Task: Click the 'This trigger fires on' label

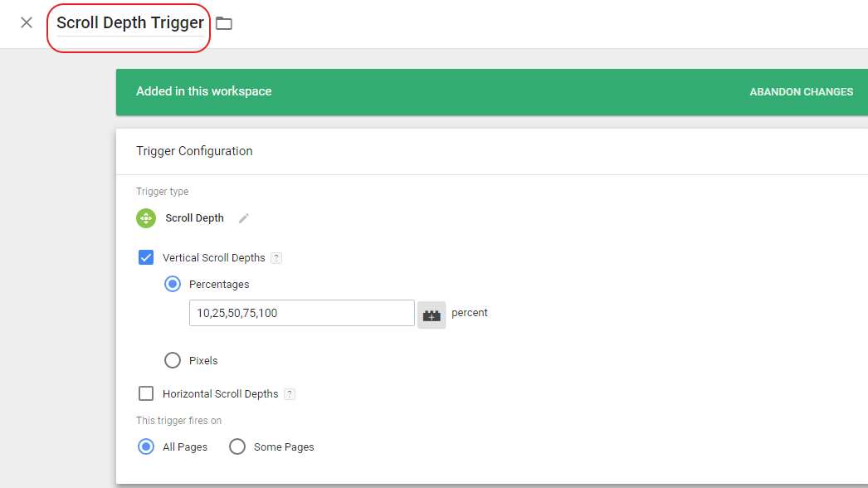Action: click(178, 421)
